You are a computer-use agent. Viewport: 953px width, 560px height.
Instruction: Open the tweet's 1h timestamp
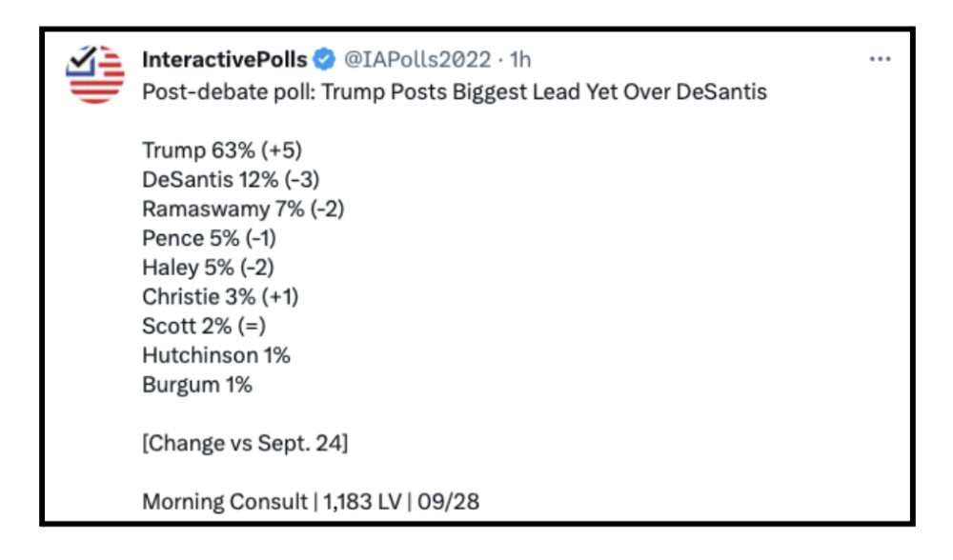click(x=520, y=60)
